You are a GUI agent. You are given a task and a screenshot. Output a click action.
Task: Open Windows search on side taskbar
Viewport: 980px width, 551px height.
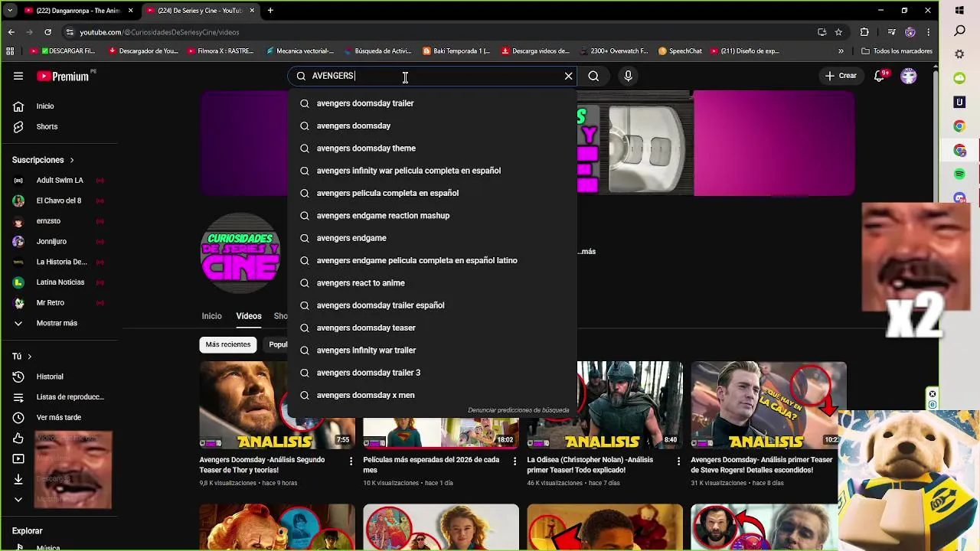click(x=959, y=31)
